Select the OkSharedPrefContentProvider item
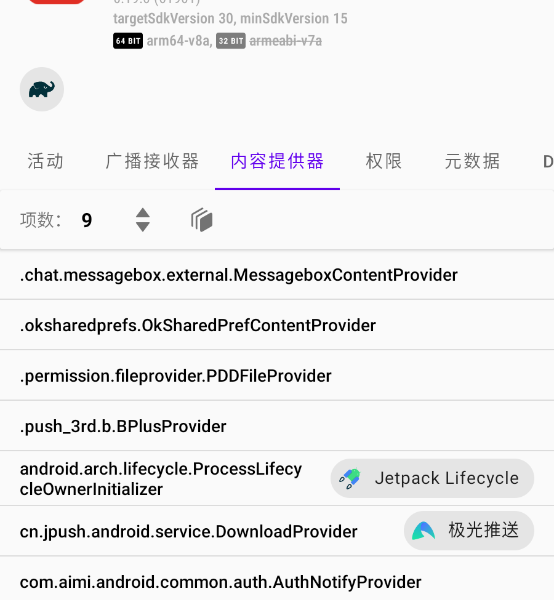The image size is (554, 600). point(277,325)
